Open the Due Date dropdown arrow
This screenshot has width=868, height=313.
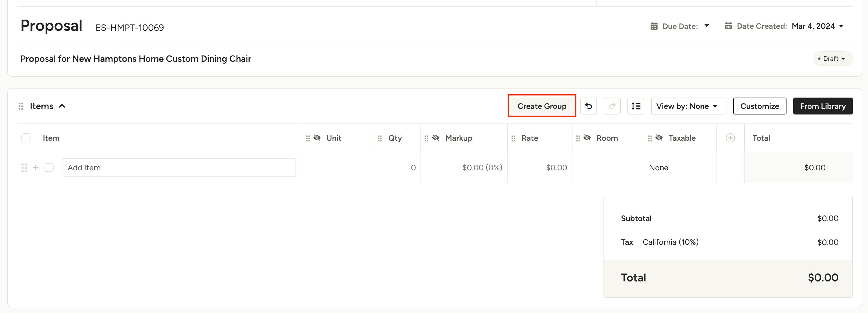[x=707, y=26]
